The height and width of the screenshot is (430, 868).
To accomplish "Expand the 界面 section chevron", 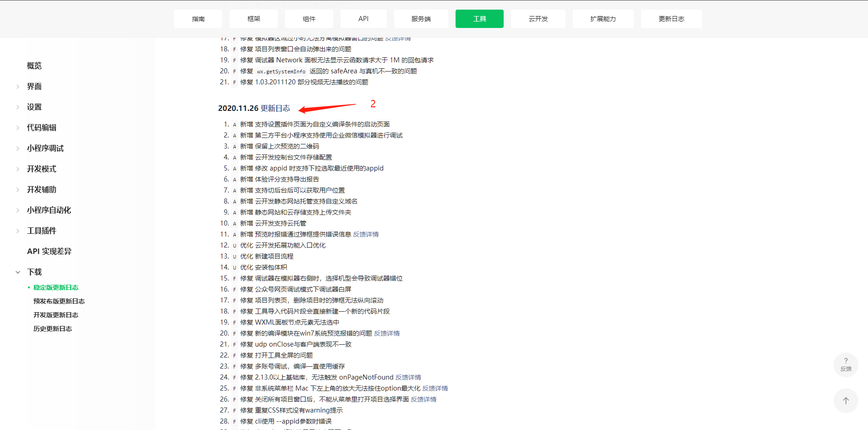I will point(18,87).
